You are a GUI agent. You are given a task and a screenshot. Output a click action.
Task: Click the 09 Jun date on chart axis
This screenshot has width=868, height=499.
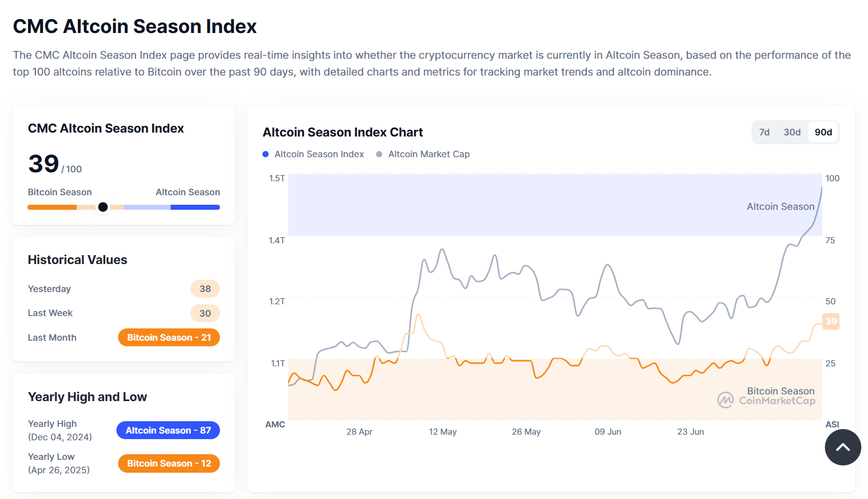pos(608,432)
